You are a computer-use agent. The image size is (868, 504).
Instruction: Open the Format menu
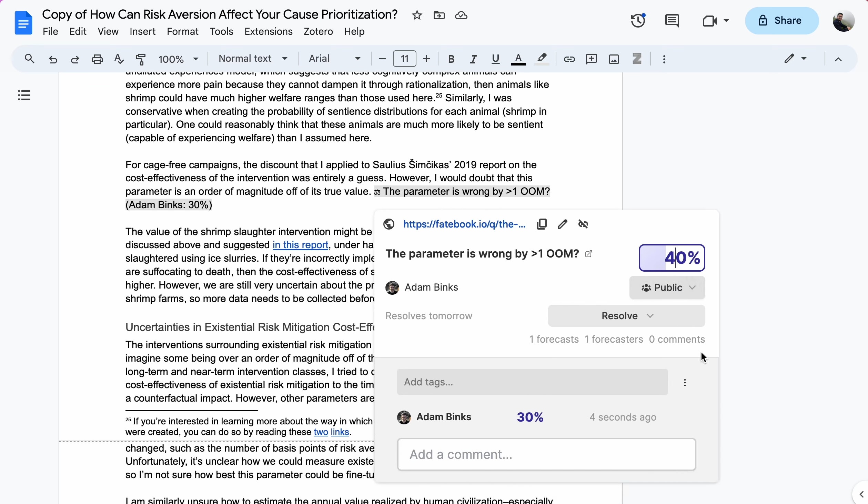click(x=183, y=31)
